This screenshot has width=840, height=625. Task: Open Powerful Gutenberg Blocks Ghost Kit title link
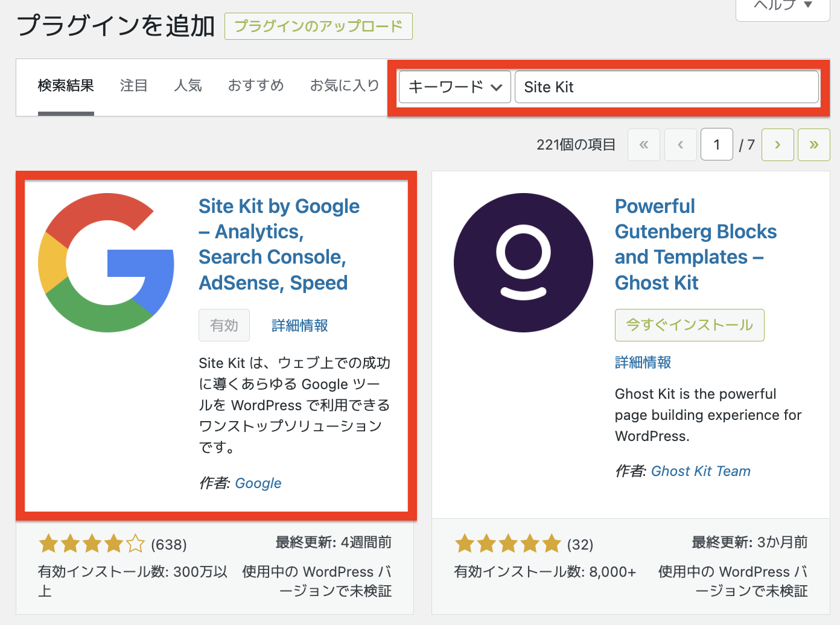point(696,244)
